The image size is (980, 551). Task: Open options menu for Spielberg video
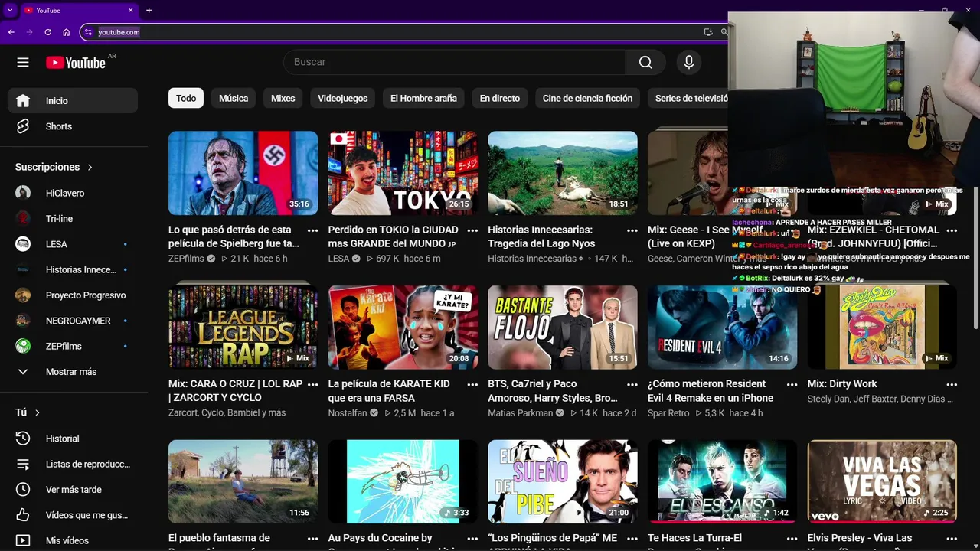(312, 230)
